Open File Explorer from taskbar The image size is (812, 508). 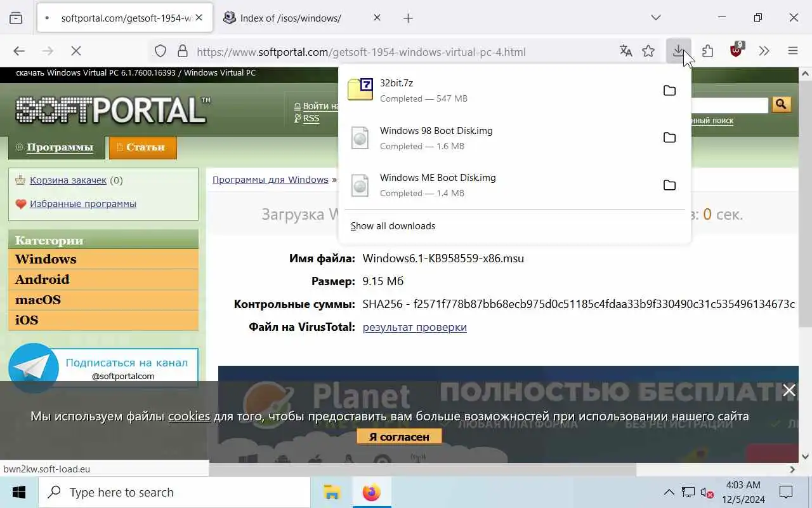tap(332, 492)
